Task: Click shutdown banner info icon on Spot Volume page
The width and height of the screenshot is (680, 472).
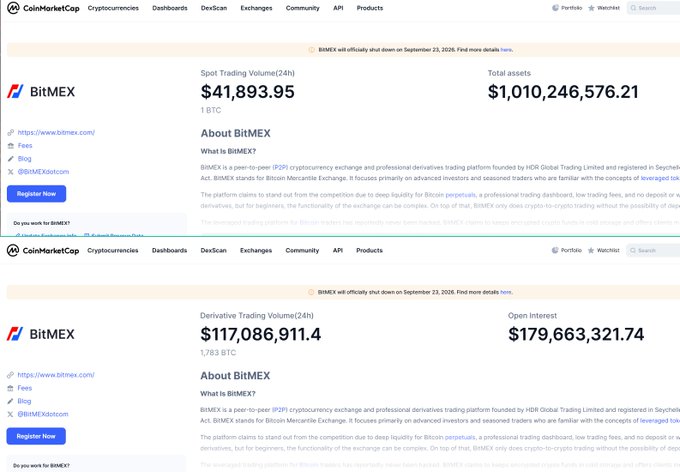Action: pyautogui.click(x=311, y=50)
